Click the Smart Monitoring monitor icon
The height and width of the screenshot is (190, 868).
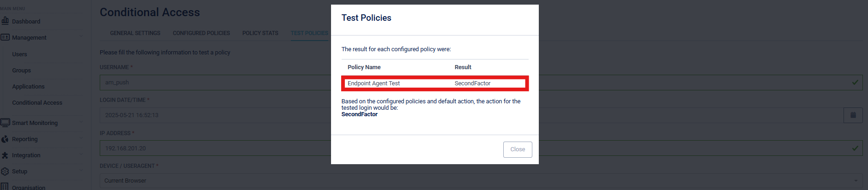point(5,123)
